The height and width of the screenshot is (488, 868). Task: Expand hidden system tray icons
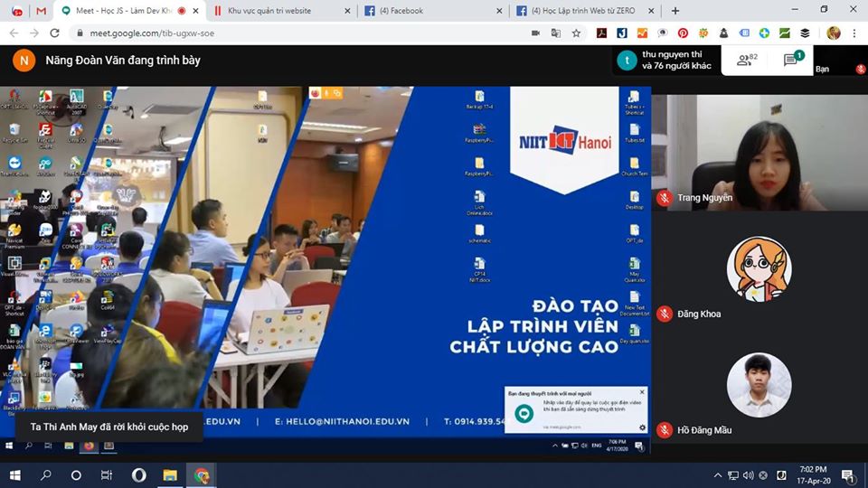[717, 475]
